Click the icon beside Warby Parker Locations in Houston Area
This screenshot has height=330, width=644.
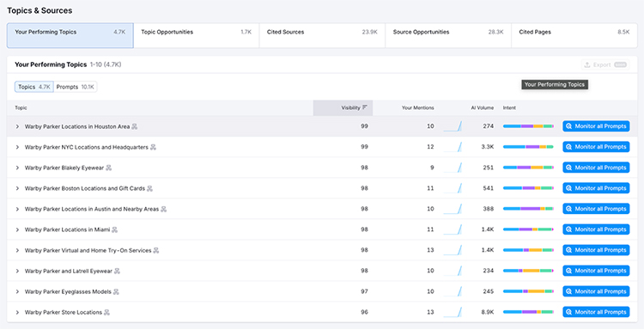(134, 126)
